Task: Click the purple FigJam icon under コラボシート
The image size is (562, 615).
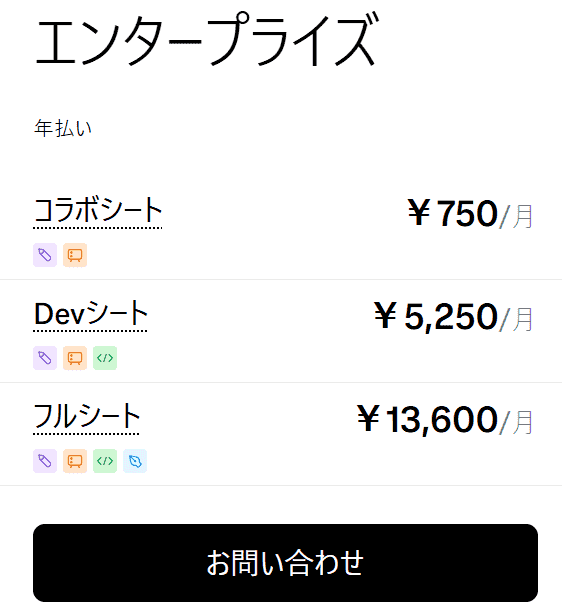Action: [45, 255]
